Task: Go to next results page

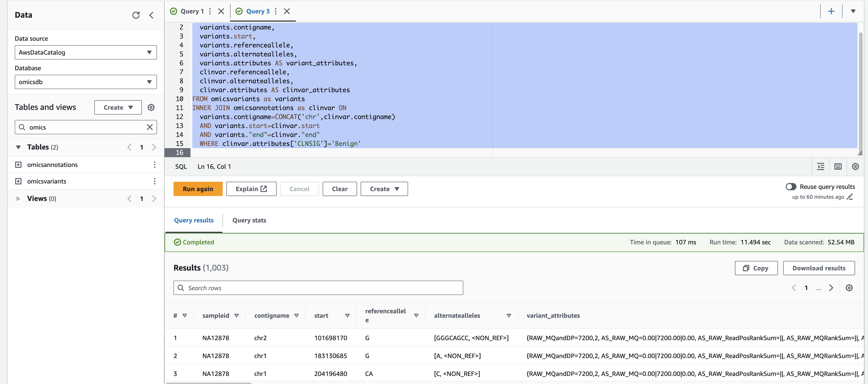Action: point(831,288)
